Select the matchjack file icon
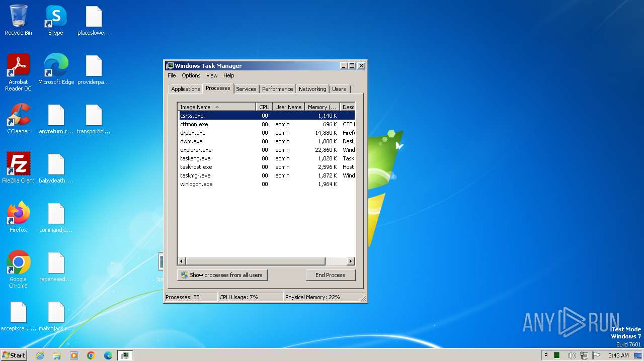 (56, 316)
